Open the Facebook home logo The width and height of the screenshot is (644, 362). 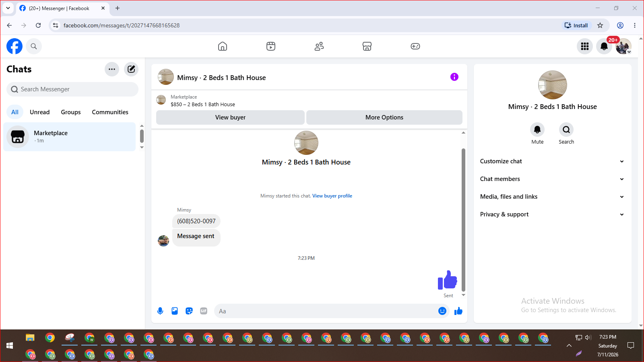point(14,46)
